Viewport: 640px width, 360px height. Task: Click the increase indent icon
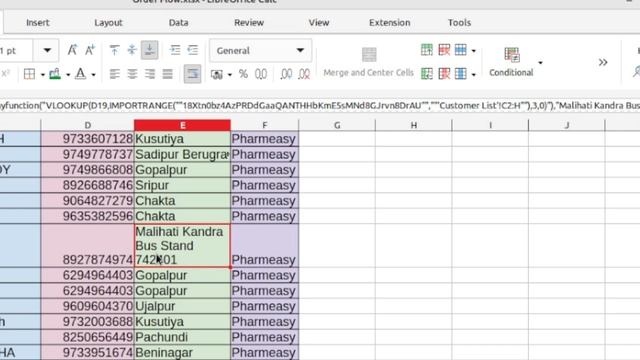(175, 50)
